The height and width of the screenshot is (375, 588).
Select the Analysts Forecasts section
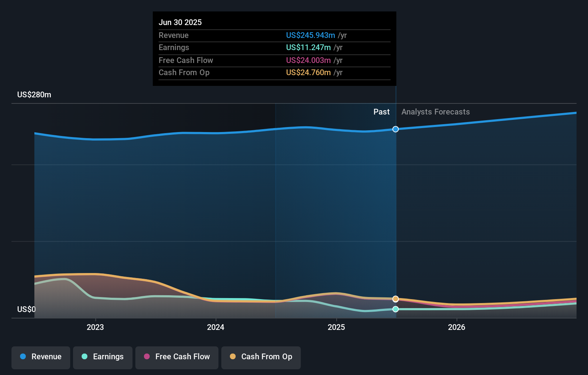(435, 112)
